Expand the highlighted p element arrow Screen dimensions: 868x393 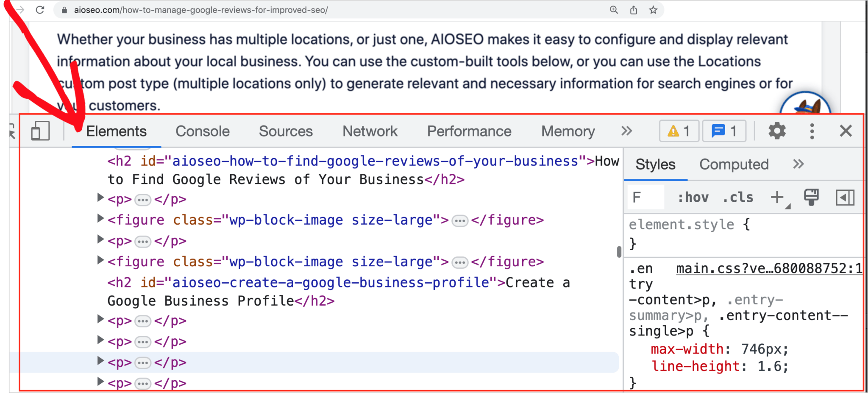(100, 361)
